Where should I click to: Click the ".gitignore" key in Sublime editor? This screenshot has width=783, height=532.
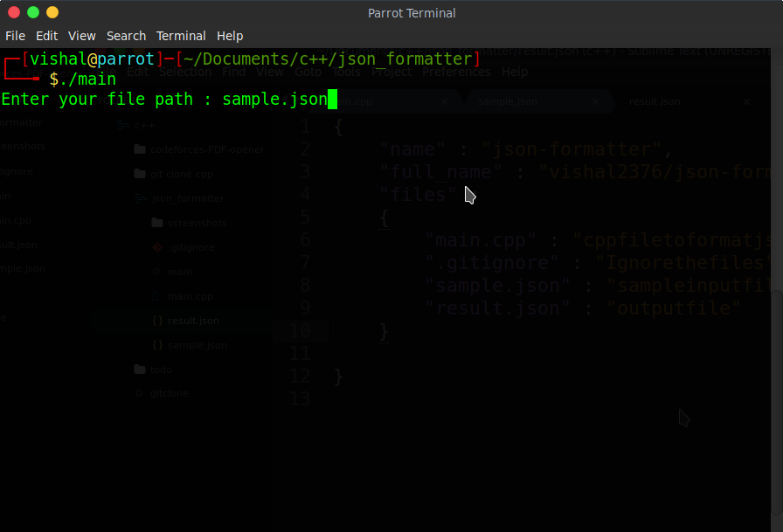[x=492, y=263]
